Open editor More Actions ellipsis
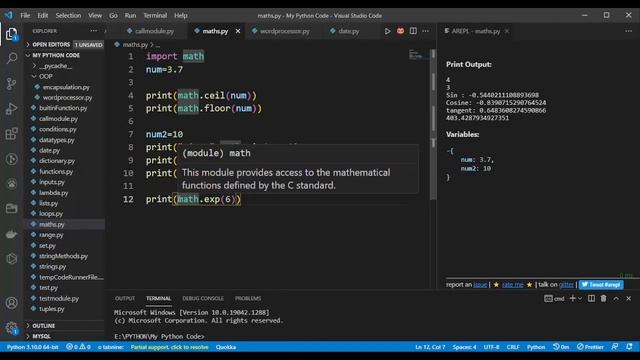The image size is (640, 360). (x=426, y=31)
